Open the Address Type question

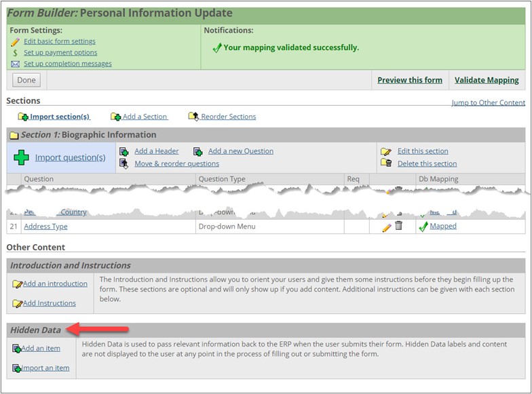45,226
